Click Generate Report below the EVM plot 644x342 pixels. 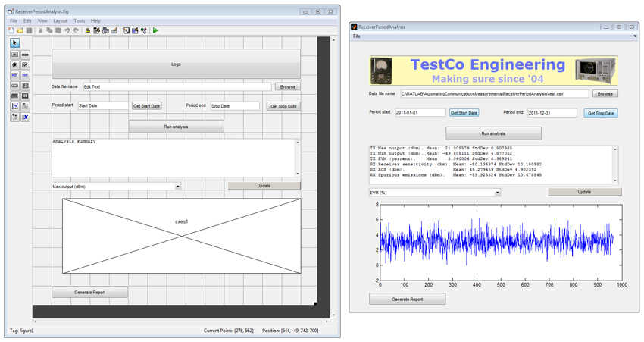(407, 300)
